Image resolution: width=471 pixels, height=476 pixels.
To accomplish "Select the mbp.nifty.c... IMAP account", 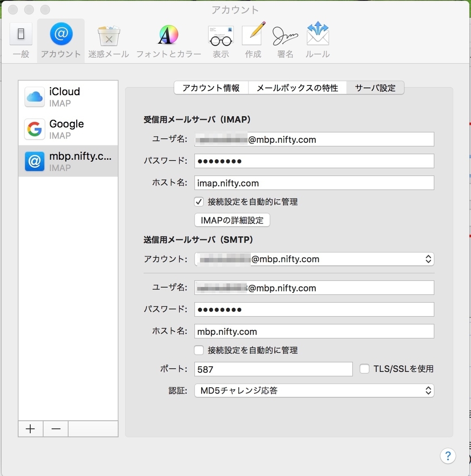I will tap(68, 161).
